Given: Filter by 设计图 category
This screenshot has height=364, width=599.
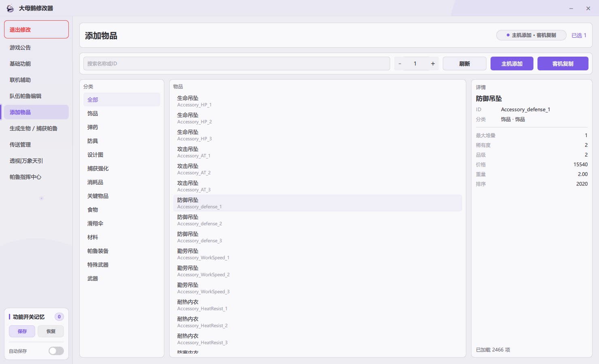Looking at the screenshot, I should click(x=122, y=154).
